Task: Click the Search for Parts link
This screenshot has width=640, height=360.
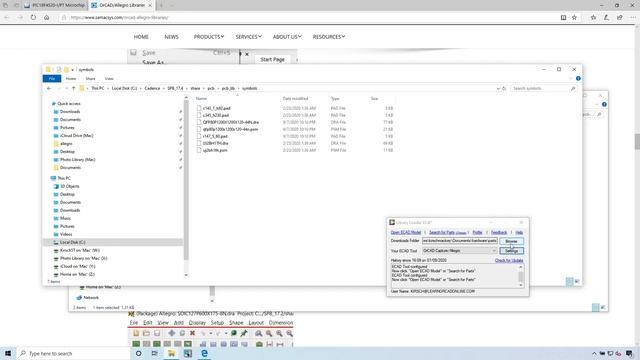Action: coord(447,232)
